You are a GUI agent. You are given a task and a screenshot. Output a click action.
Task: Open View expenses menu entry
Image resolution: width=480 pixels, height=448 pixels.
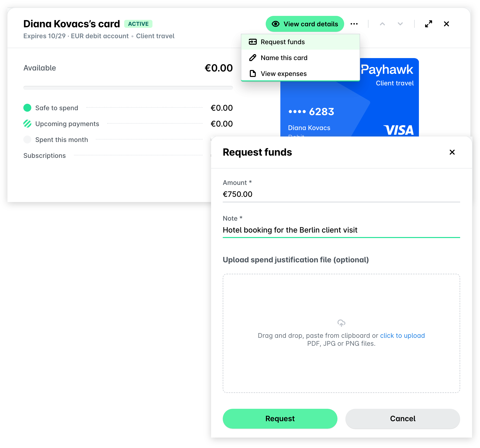(300, 74)
